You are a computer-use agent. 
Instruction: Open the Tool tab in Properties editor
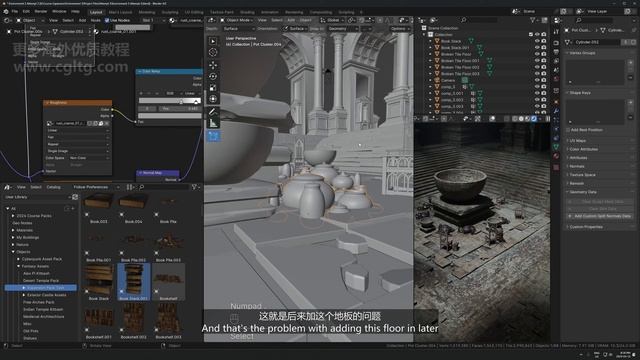coord(556,31)
